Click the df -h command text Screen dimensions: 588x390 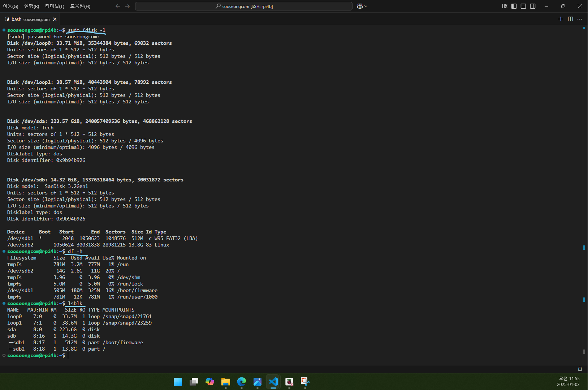point(75,251)
